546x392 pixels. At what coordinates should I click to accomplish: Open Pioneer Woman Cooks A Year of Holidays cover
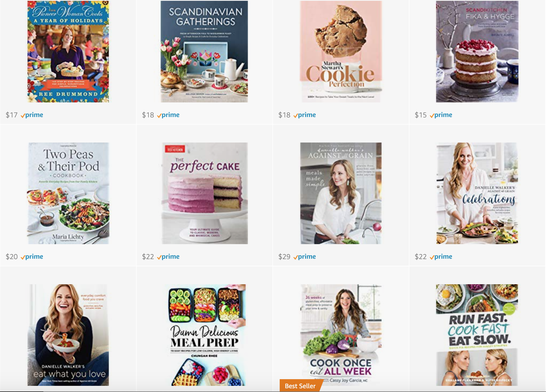[68, 51]
